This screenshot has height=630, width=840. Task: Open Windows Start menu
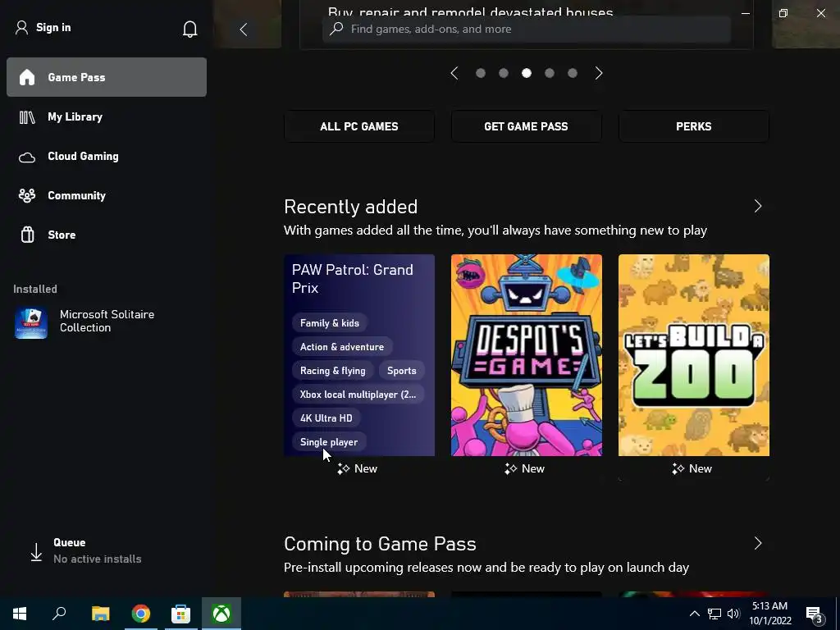[20, 614]
